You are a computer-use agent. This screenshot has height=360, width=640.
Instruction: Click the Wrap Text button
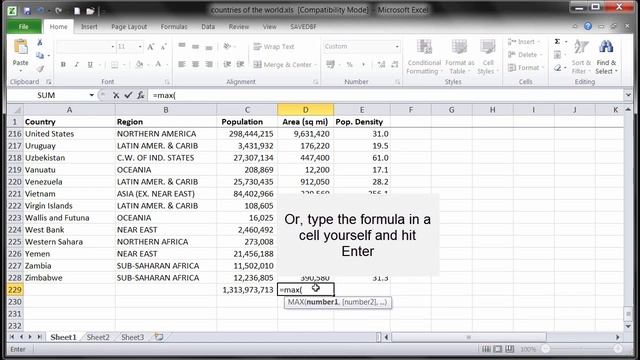point(274,47)
